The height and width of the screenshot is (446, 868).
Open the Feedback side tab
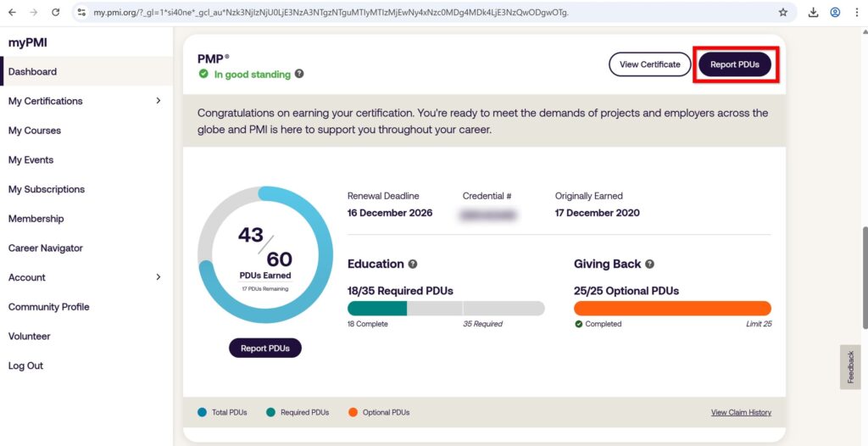(850, 367)
